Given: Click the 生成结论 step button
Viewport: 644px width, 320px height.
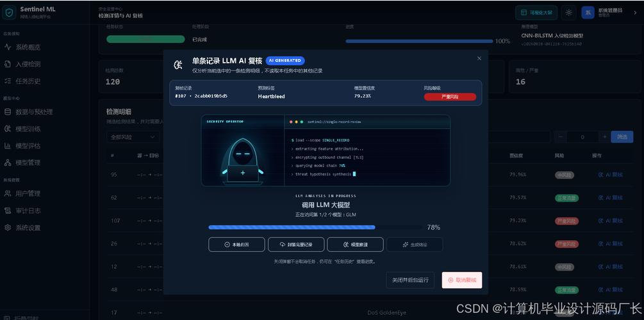Looking at the screenshot, I should click(x=415, y=244).
